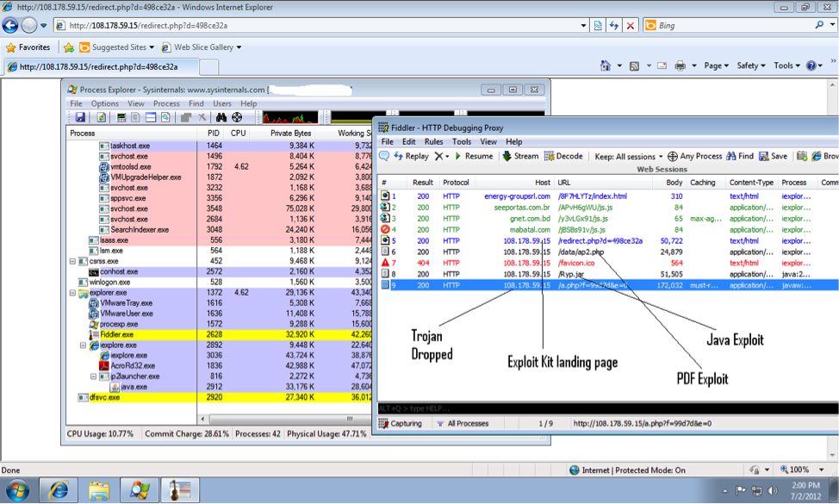Go back using Internet Explorer's Back button
Screen dimensions: 839x504
10,25
